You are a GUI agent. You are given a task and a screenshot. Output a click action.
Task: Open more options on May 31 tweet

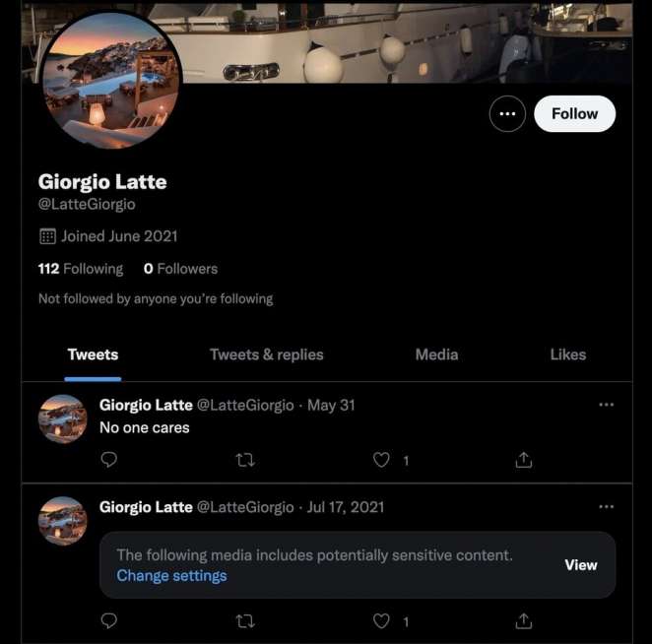click(606, 405)
